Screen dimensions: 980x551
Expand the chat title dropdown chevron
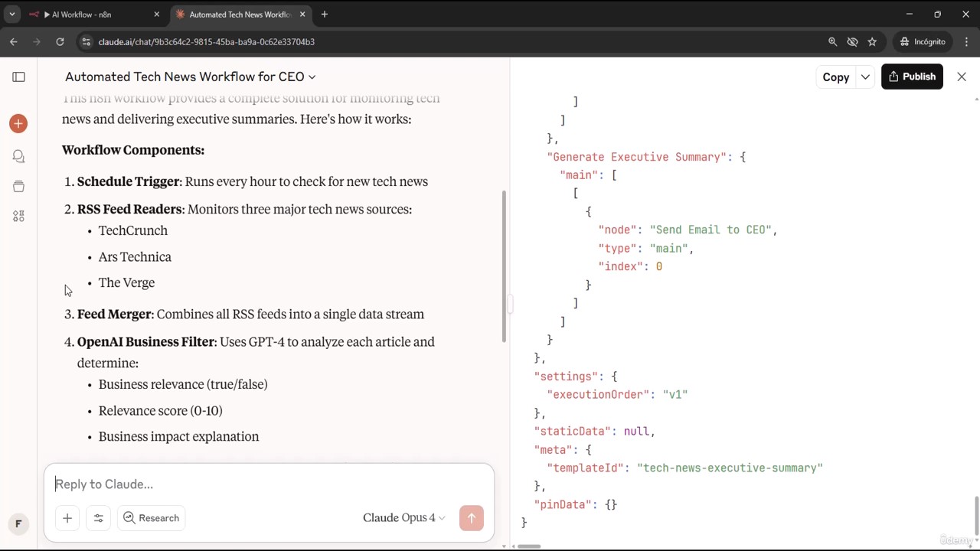pos(312,77)
